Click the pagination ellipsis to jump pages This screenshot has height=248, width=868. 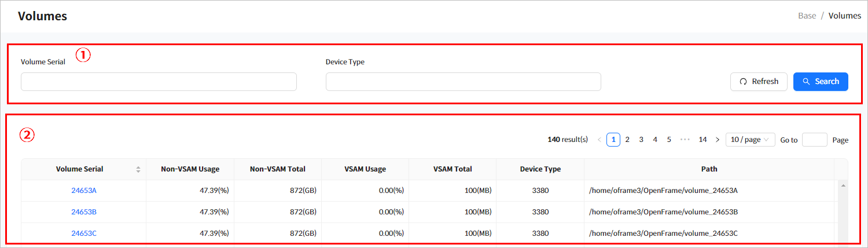tap(685, 140)
